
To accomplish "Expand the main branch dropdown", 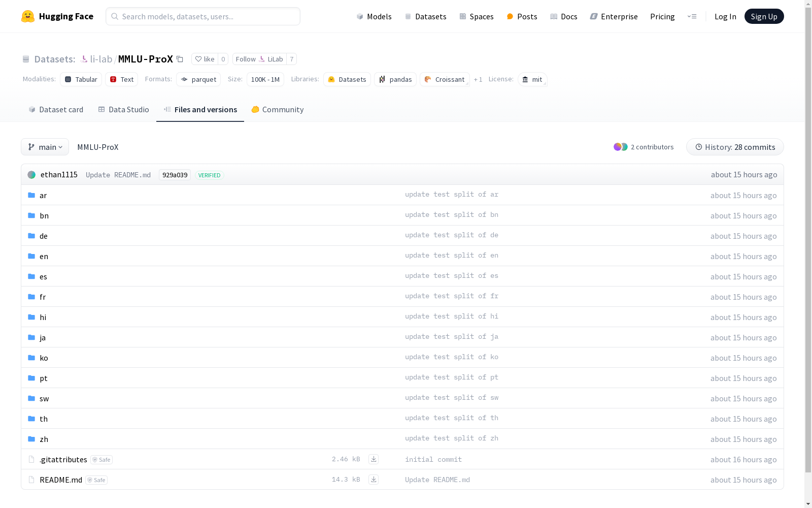I will point(45,147).
